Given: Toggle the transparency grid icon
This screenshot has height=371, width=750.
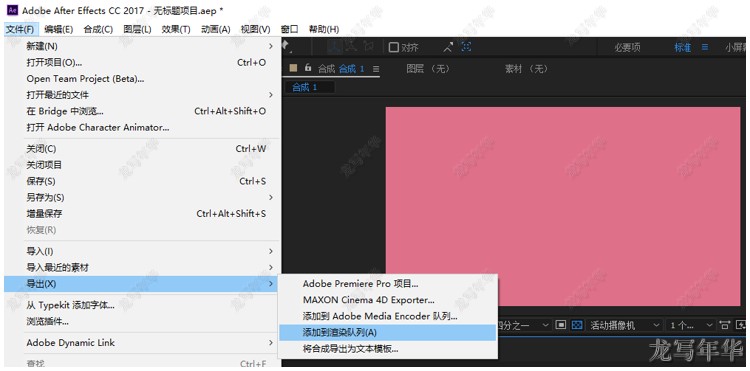Looking at the screenshot, I should pyautogui.click(x=577, y=325).
